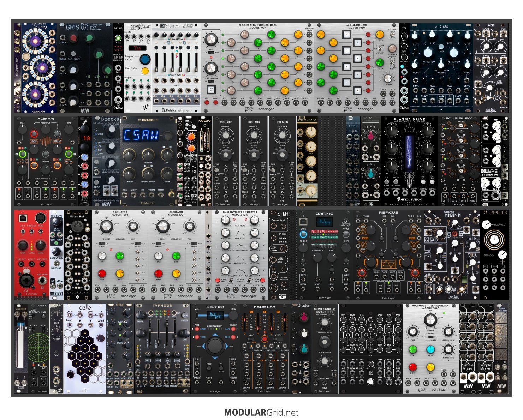Click the Brains TIMBRE knob
Image resolution: width=523 pixels, height=420 pixels.
point(303,247)
